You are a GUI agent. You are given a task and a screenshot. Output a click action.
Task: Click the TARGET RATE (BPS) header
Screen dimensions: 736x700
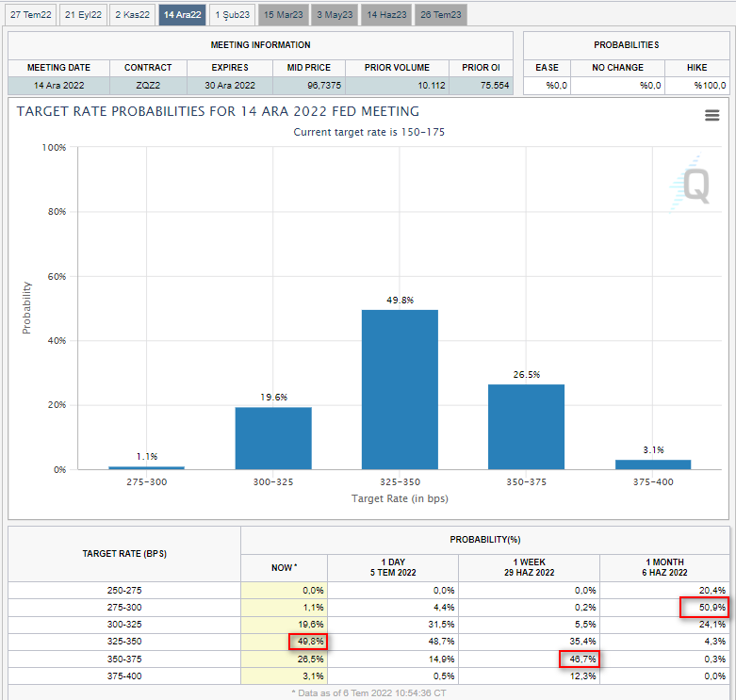click(x=124, y=554)
